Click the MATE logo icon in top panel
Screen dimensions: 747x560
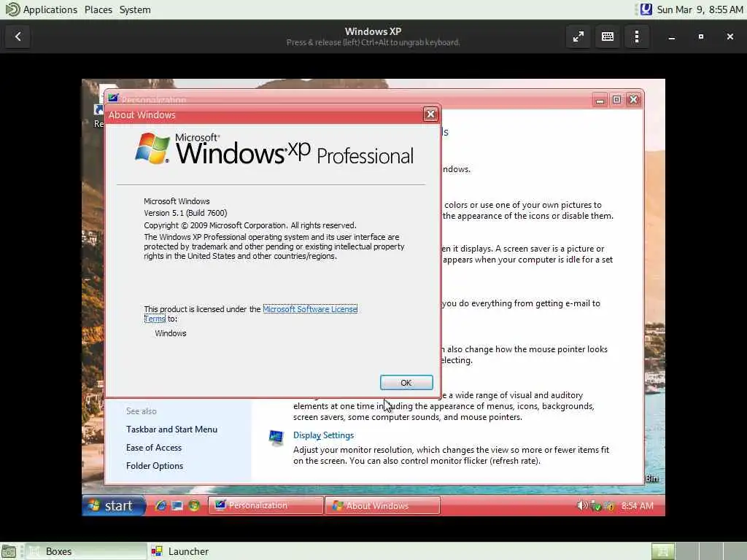pos(13,9)
